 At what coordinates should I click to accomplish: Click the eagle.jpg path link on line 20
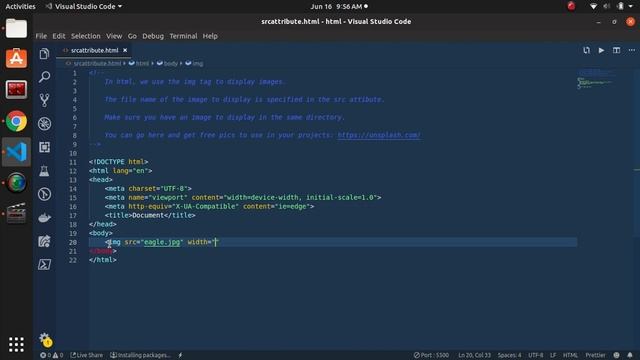click(162, 242)
